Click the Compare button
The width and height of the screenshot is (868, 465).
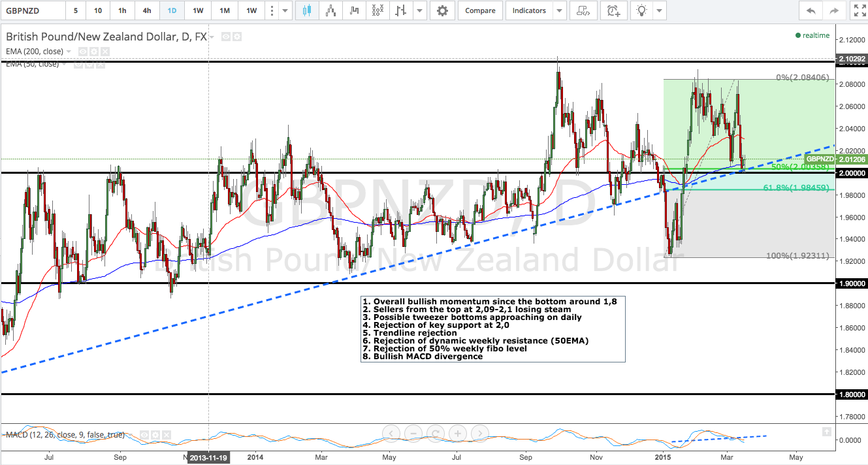(481, 10)
